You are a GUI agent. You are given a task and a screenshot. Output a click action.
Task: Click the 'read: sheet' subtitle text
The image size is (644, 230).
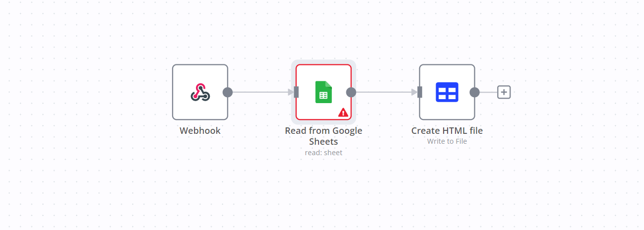point(323,153)
